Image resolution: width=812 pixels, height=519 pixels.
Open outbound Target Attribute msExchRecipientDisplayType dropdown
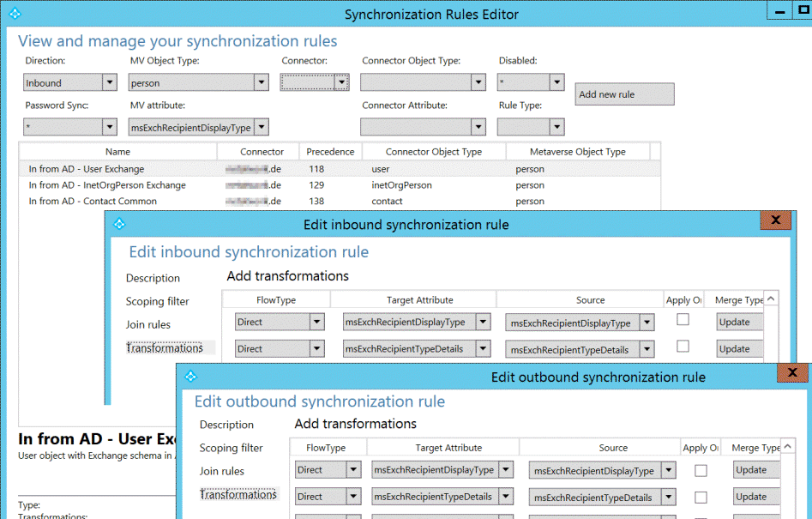coord(442,469)
